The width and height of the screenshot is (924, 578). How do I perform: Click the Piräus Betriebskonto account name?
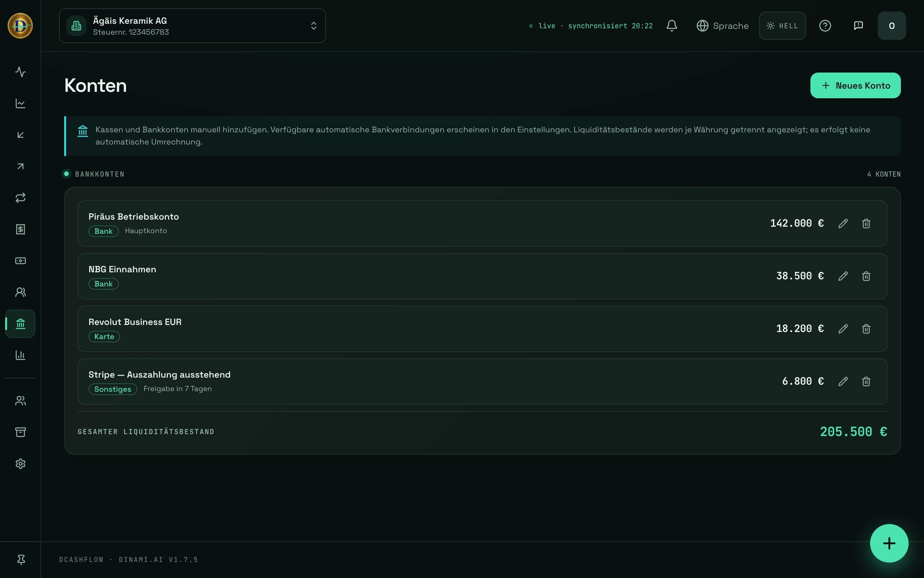pyautogui.click(x=134, y=217)
